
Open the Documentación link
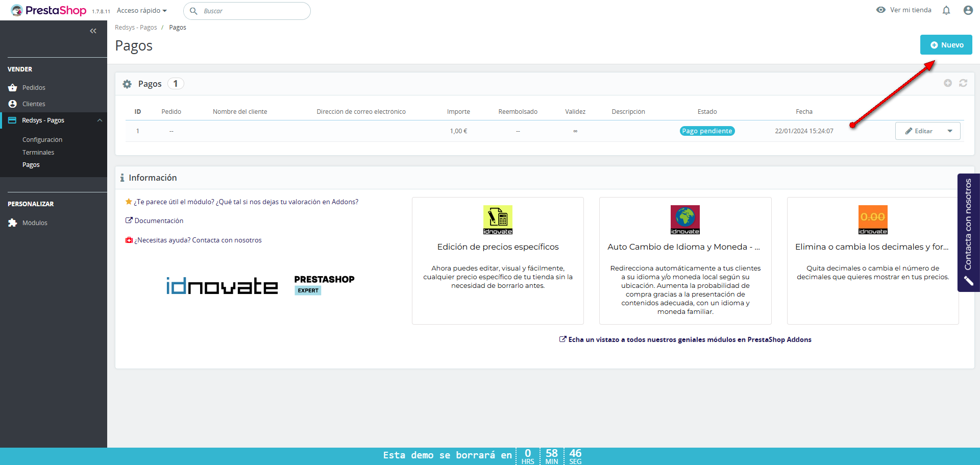click(x=159, y=221)
